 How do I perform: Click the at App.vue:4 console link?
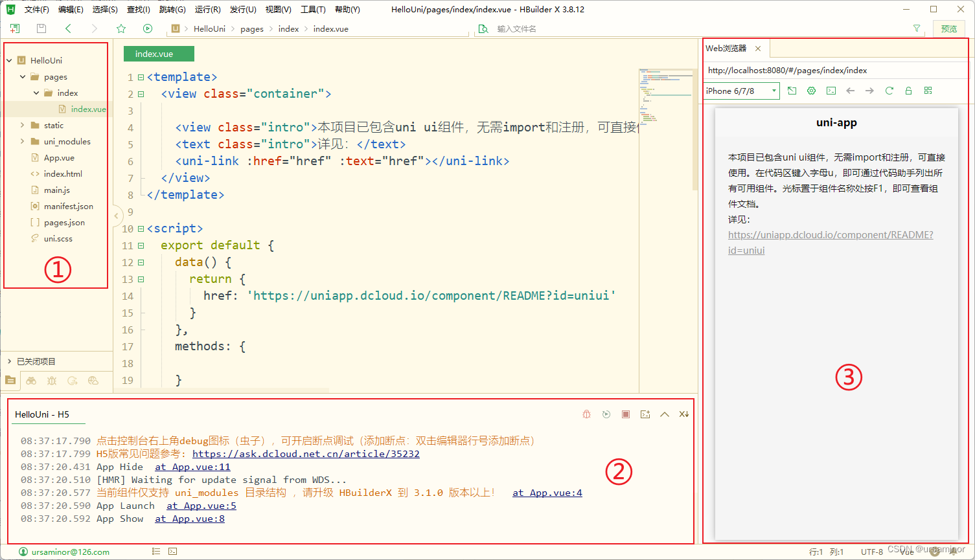click(x=547, y=493)
